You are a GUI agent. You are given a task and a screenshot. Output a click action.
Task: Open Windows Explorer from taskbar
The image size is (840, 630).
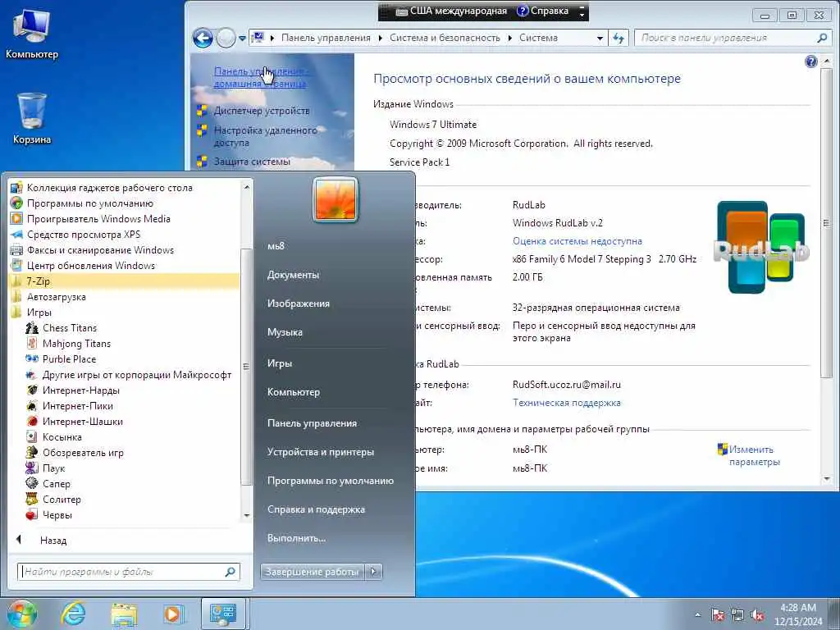click(x=124, y=614)
